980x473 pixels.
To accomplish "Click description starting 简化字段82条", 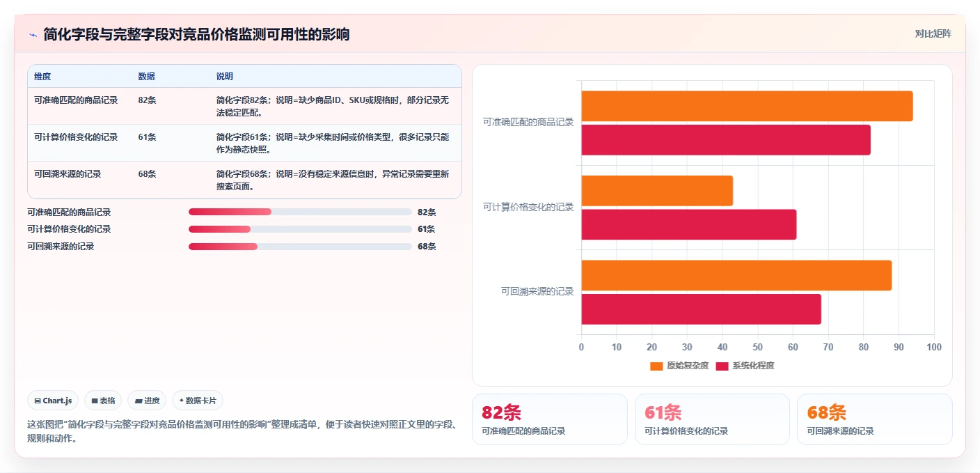I will coord(333,106).
